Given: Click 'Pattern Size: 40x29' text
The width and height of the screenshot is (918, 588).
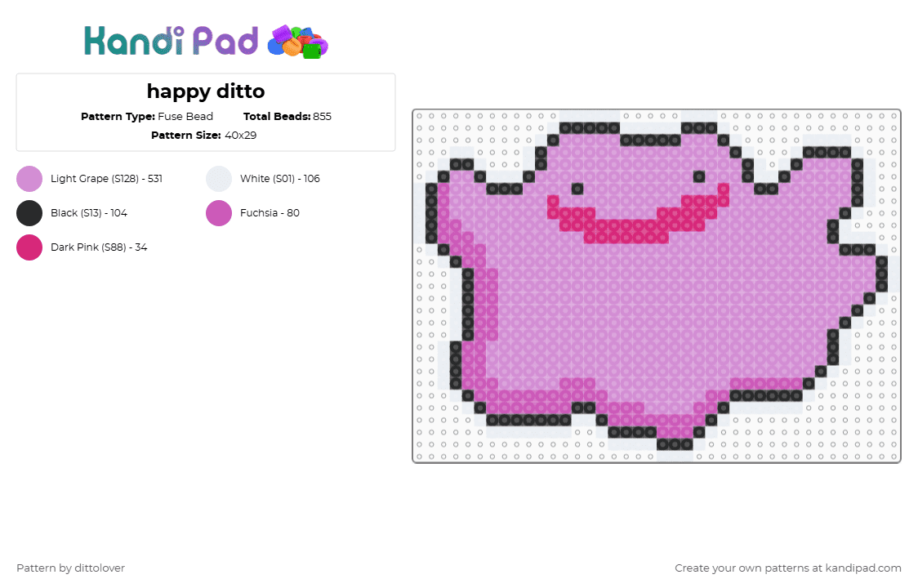Looking at the screenshot, I should [203, 136].
